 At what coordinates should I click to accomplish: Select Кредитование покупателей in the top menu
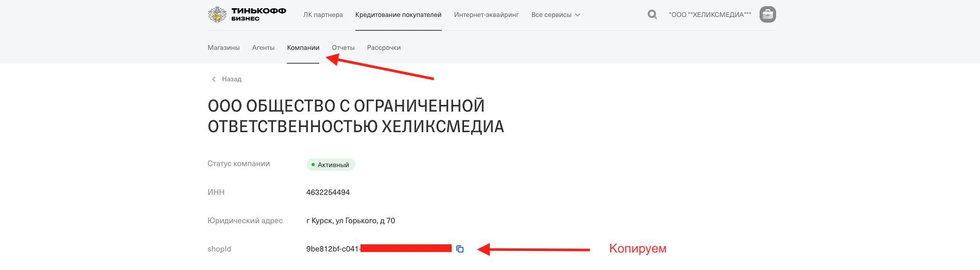click(x=398, y=15)
